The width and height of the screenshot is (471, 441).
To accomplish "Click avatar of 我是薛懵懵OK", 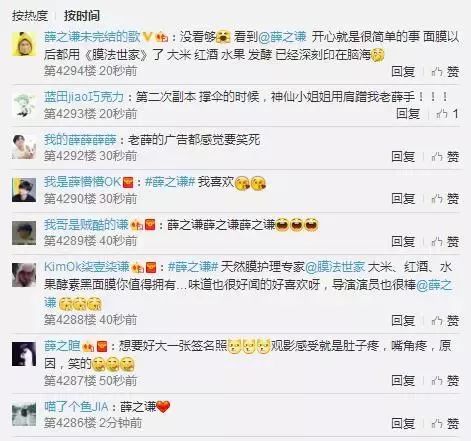I will (x=24, y=190).
